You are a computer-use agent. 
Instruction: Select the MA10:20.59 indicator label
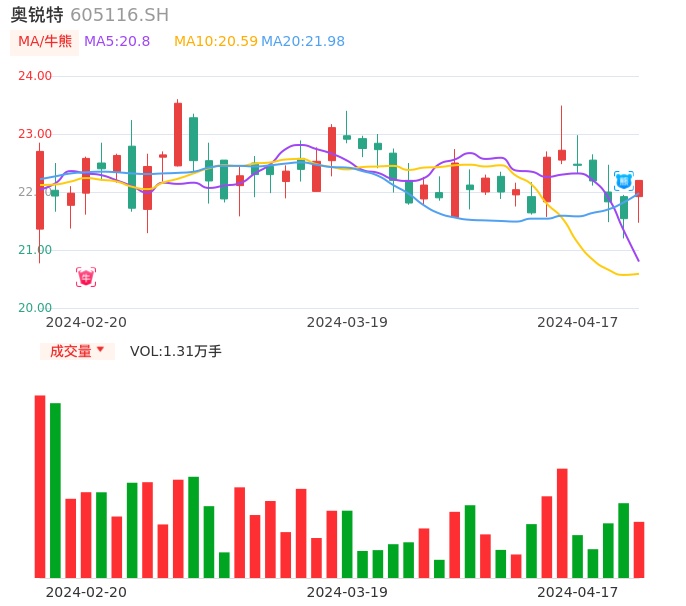pos(216,42)
